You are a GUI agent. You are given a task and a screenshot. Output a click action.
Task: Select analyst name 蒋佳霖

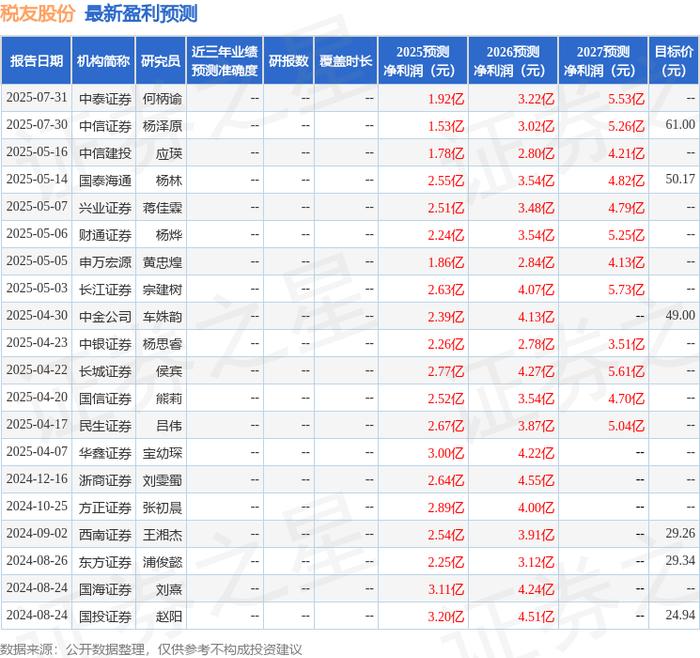coord(162,208)
